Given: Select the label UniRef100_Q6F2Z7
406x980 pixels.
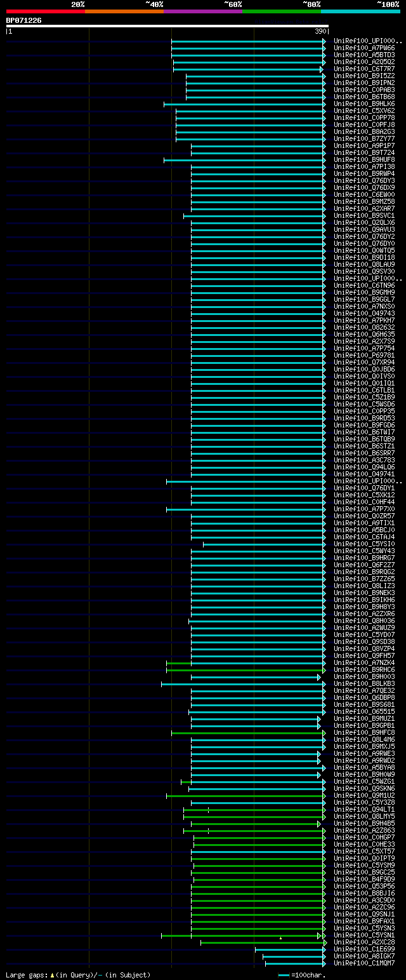Looking at the screenshot, I should (x=364, y=565).
